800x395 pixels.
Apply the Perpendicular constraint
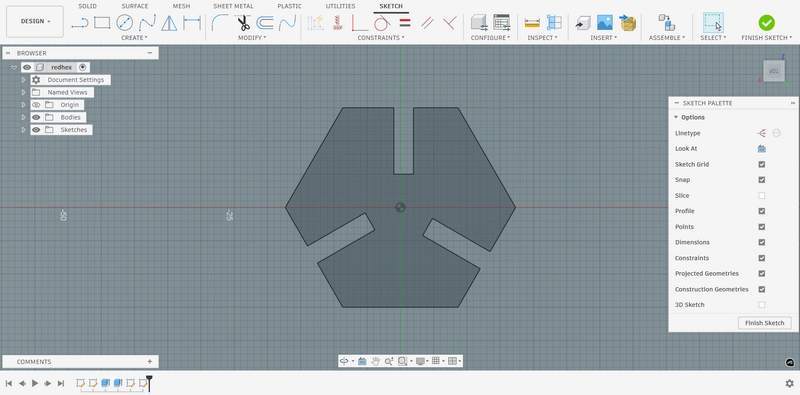(x=449, y=22)
